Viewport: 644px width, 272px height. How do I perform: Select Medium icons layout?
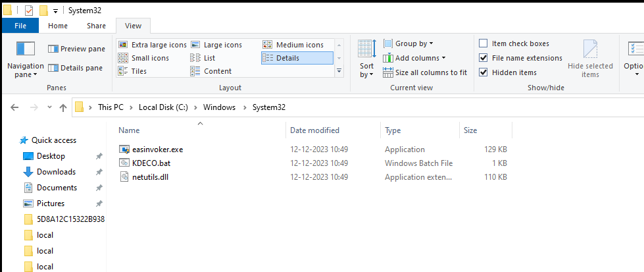point(293,45)
